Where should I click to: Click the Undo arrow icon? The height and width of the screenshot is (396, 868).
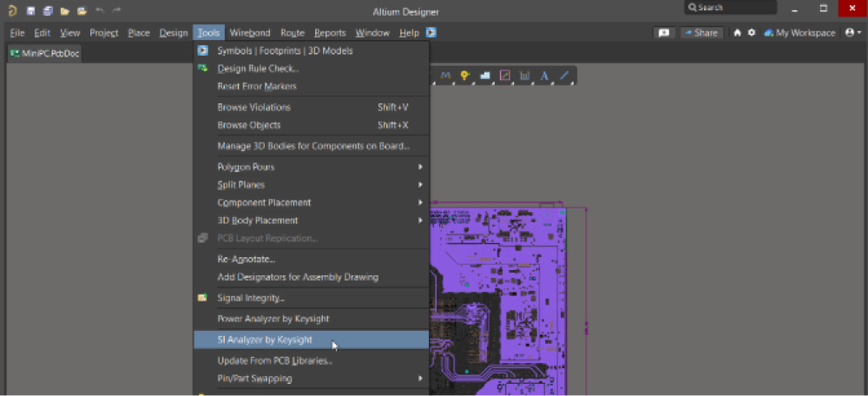point(99,11)
